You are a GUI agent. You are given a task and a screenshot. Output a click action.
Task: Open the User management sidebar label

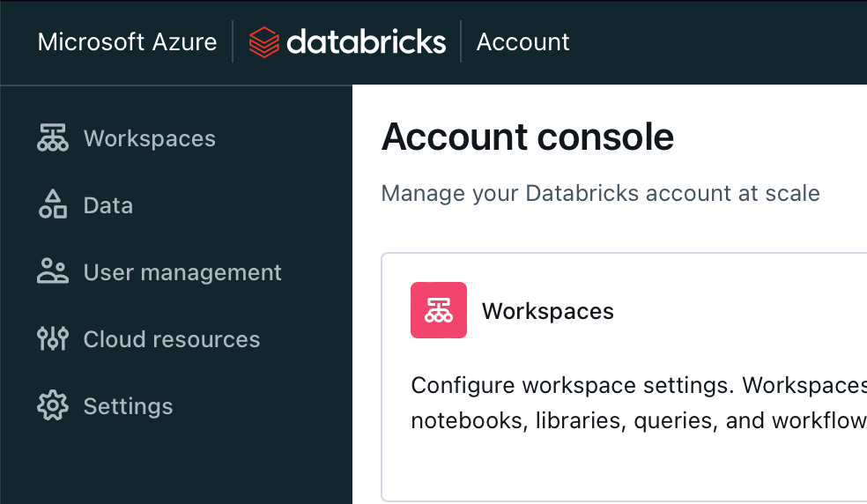tap(182, 272)
